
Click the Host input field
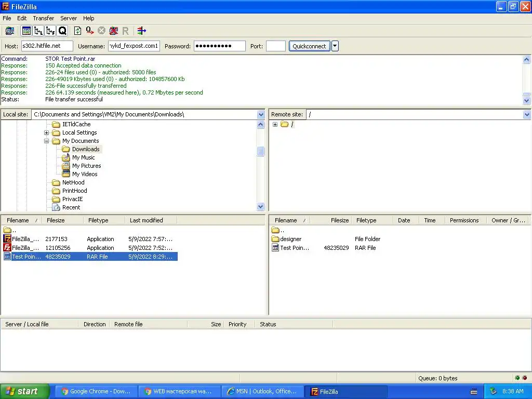tap(47, 46)
